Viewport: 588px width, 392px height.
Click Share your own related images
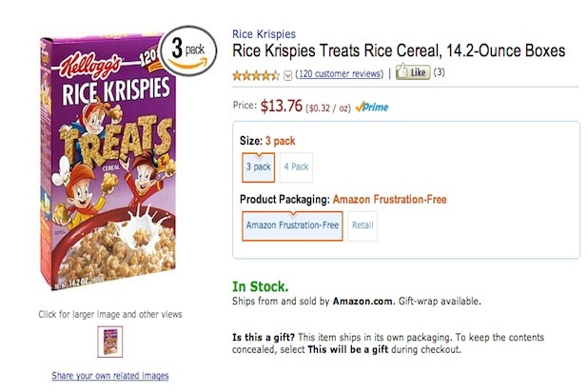tap(110, 376)
